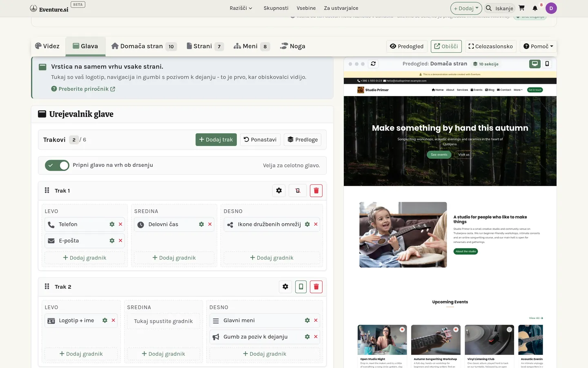This screenshot has height=368, width=588.
Task: Click the Ponastavi button
Action: (260, 140)
